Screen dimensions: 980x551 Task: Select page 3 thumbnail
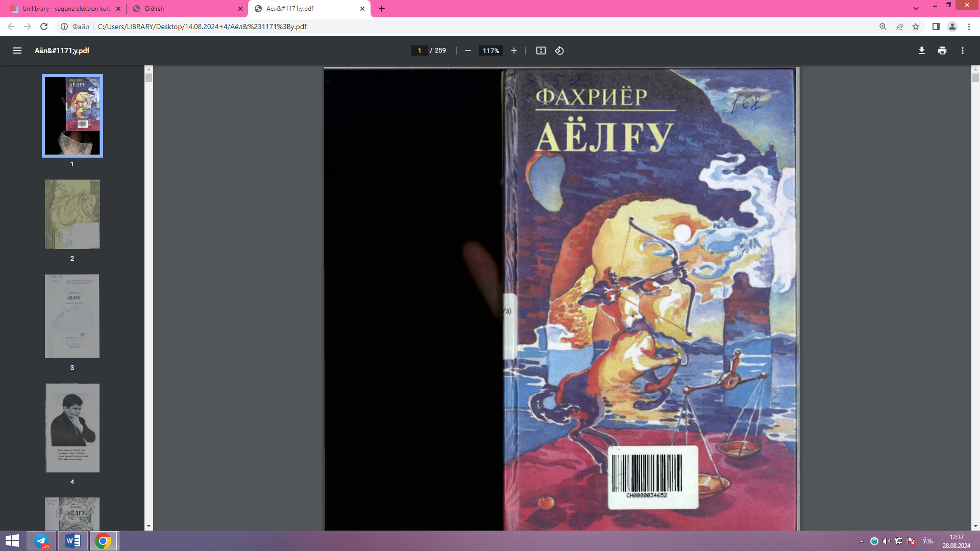point(72,316)
